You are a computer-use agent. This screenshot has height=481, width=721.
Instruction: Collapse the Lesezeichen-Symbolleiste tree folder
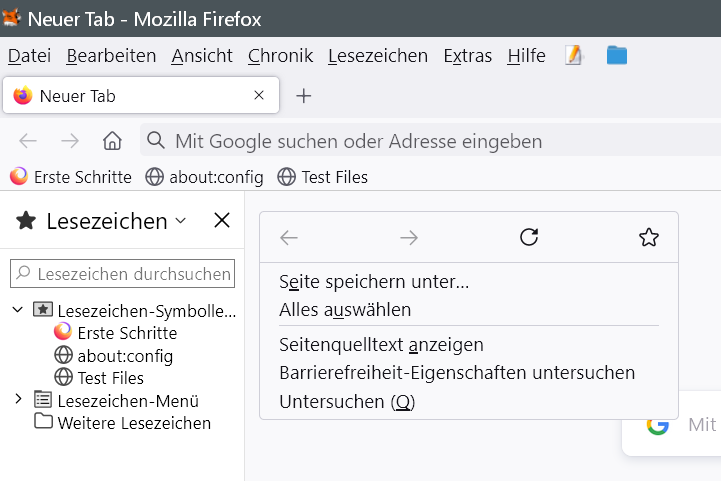pyautogui.click(x=17, y=311)
